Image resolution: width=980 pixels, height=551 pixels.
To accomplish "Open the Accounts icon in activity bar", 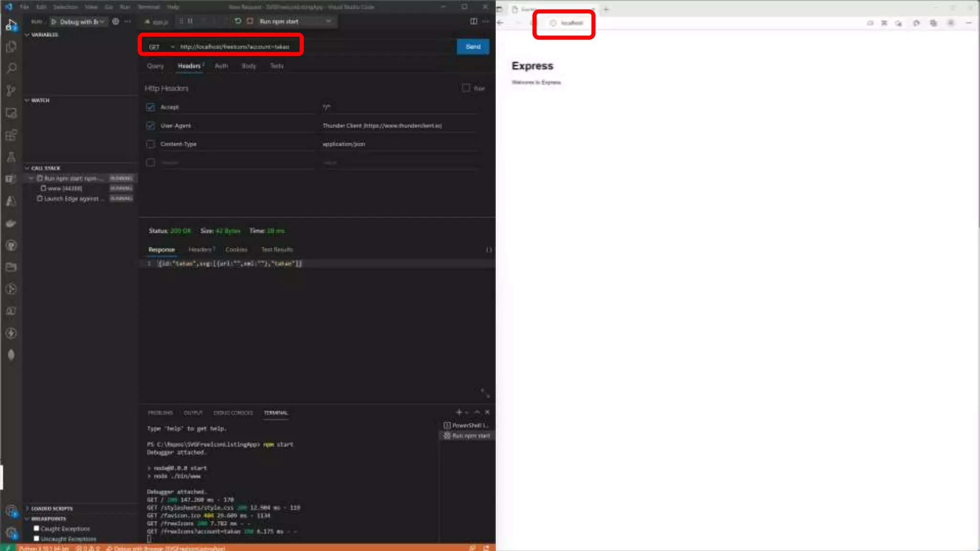I will click(11, 510).
